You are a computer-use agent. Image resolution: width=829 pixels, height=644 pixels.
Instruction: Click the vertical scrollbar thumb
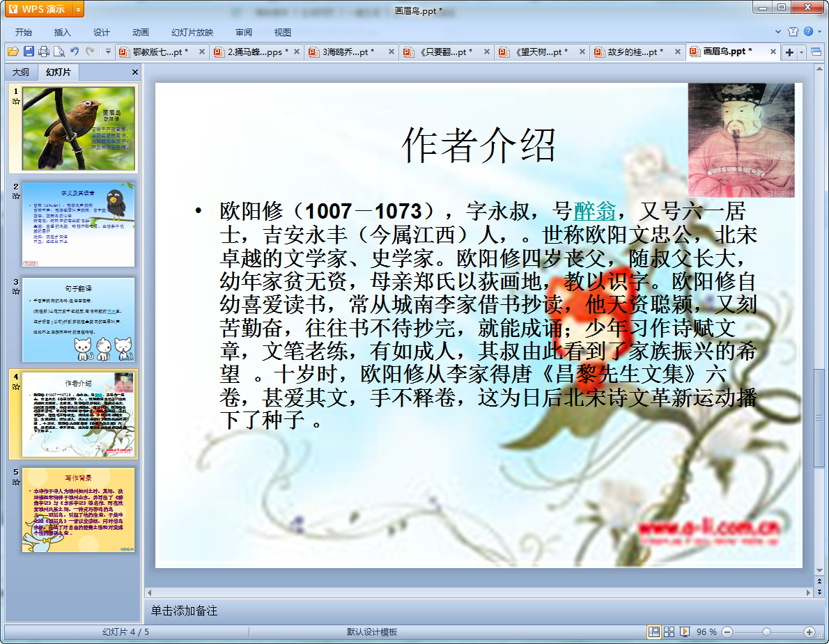(819, 418)
